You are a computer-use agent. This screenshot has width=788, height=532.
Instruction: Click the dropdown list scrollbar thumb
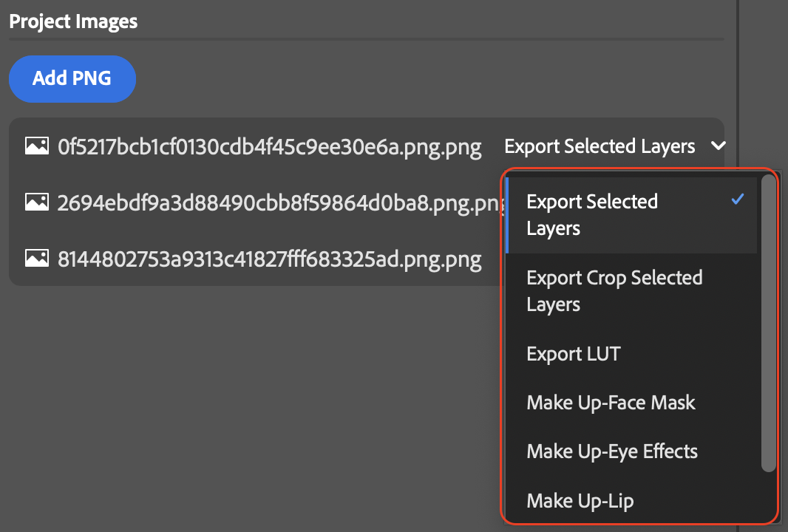(x=768, y=323)
